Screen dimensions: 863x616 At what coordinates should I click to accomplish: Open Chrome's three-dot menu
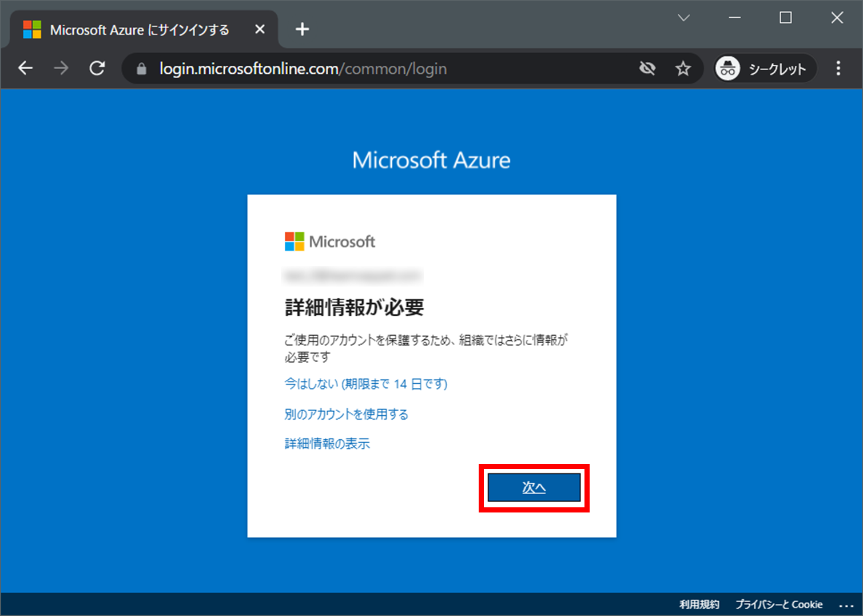point(838,69)
